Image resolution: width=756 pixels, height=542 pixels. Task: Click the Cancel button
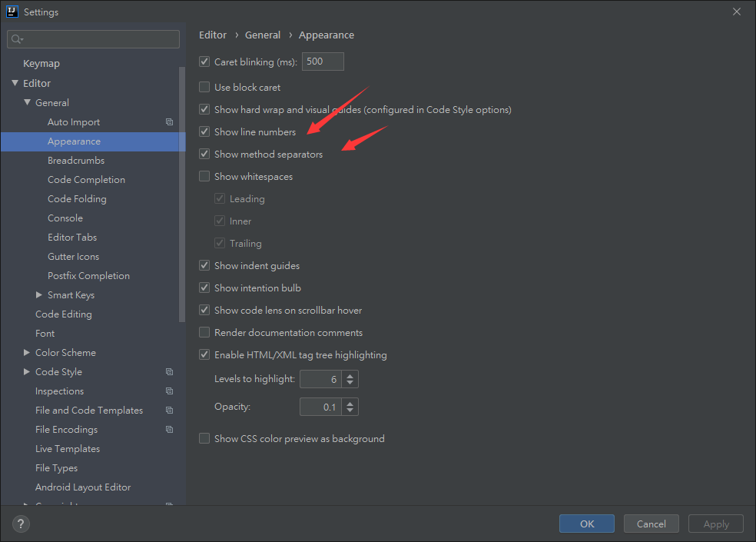(x=651, y=524)
